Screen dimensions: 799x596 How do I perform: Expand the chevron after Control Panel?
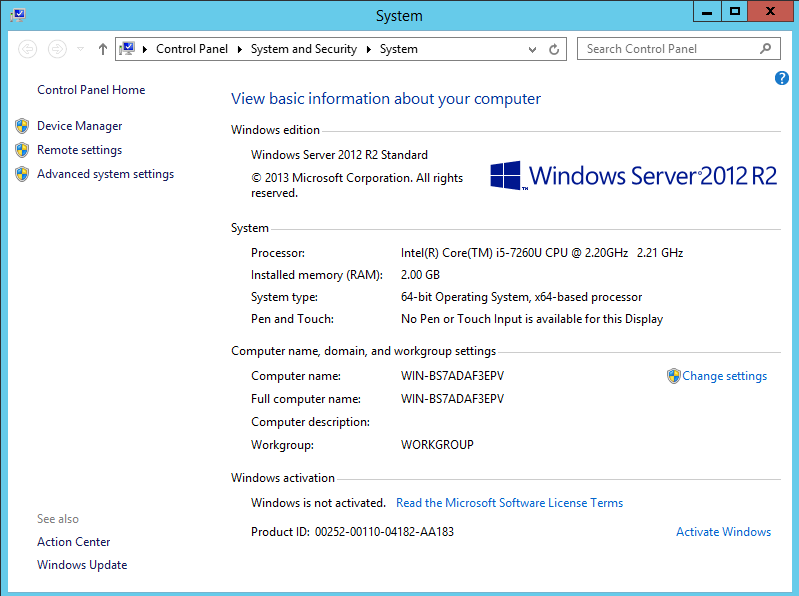239,49
